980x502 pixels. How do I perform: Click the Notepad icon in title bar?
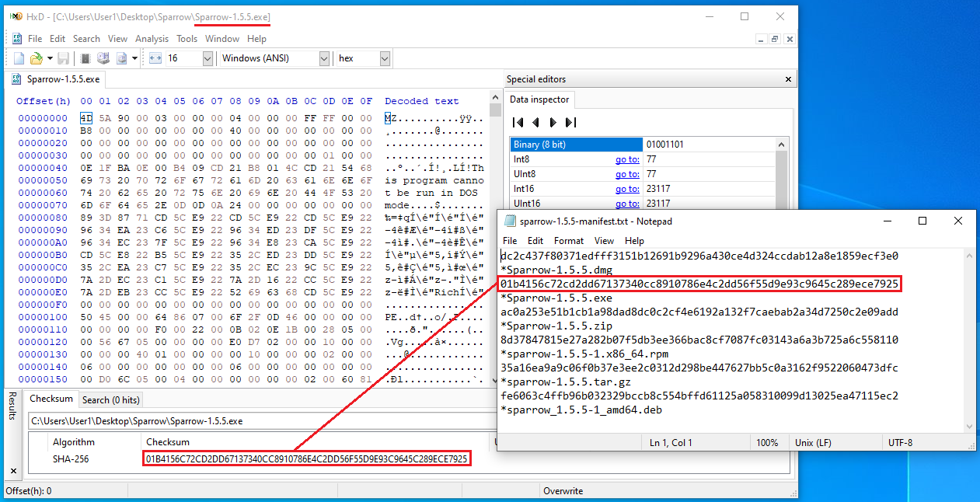coord(511,221)
